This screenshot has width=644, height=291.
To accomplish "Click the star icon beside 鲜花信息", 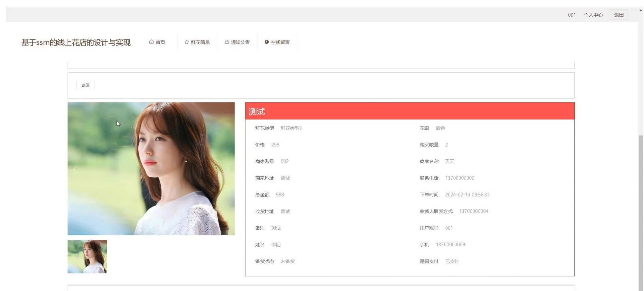I will tap(187, 42).
